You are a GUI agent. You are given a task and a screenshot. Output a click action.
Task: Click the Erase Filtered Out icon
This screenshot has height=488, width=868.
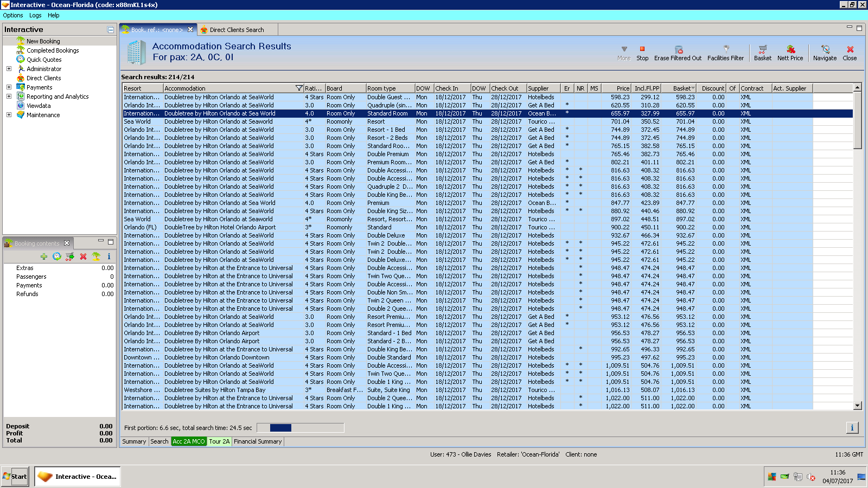pos(678,49)
